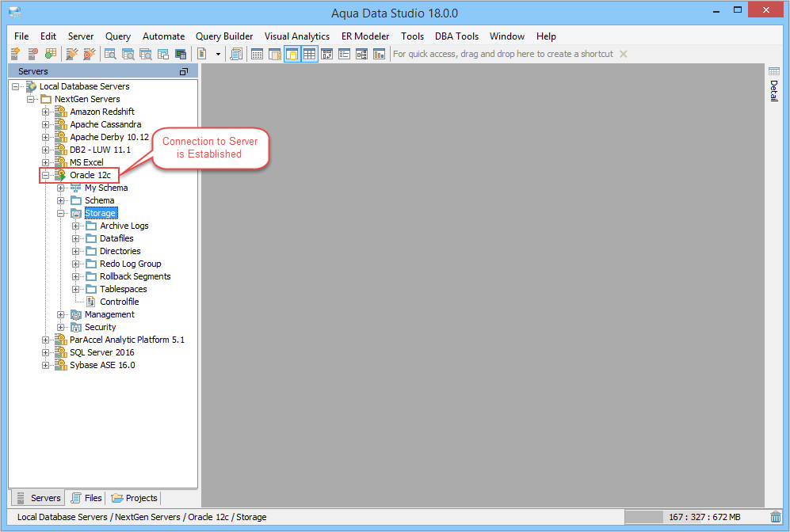Click the trash can memory icon in status bar
Image resolution: width=790 pixels, height=532 pixels.
(776, 517)
